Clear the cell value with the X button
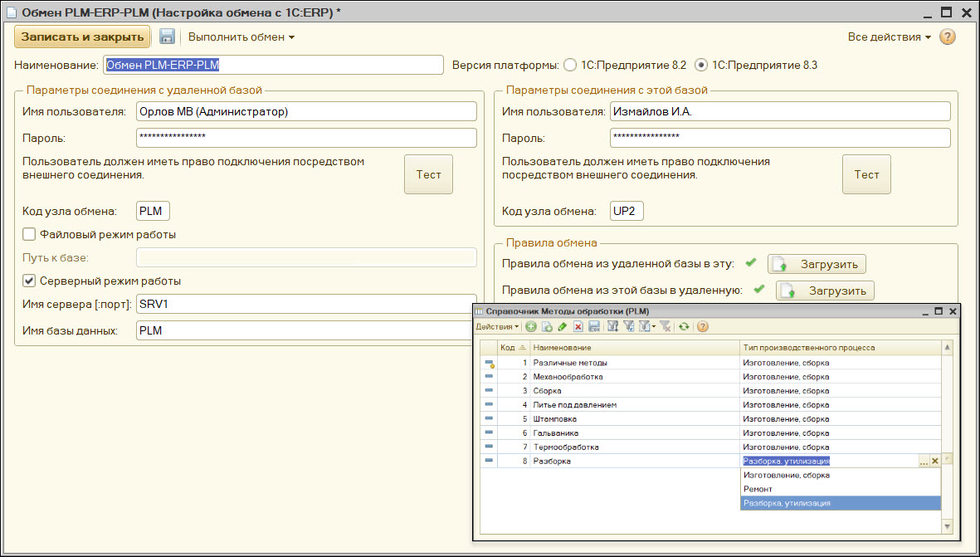Image resolution: width=980 pixels, height=557 pixels. pyautogui.click(x=935, y=461)
